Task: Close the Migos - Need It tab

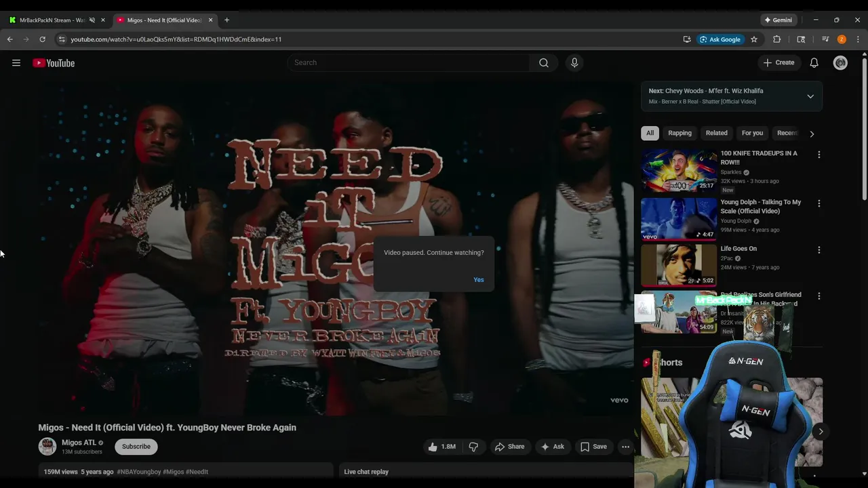Action: click(210, 20)
